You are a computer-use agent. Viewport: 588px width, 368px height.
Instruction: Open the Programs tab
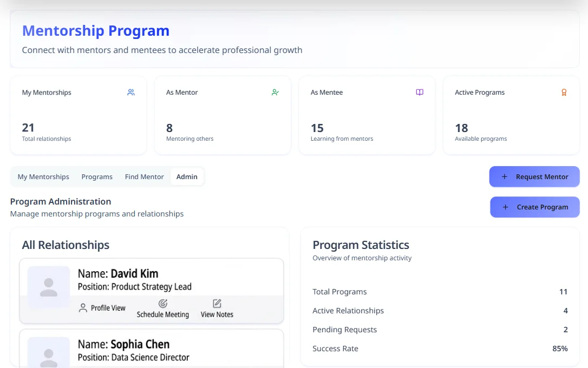coord(97,176)
